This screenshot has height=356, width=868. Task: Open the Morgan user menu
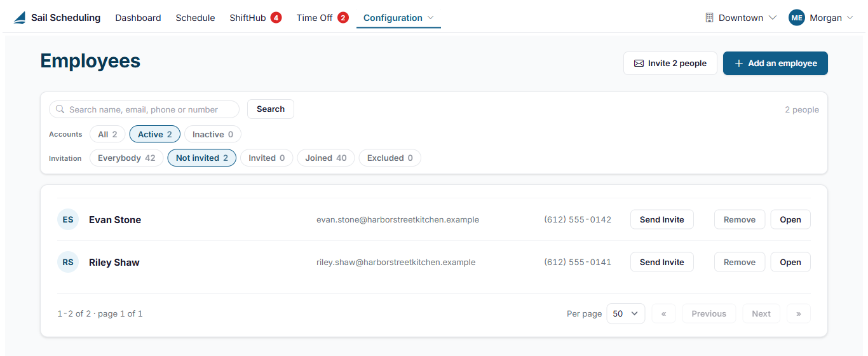(821, 18)
